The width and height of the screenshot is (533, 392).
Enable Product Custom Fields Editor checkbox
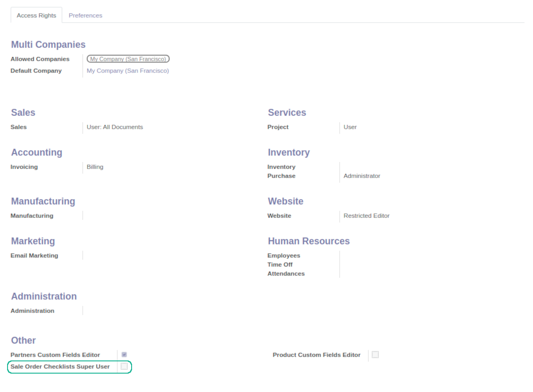coord(375,355)
